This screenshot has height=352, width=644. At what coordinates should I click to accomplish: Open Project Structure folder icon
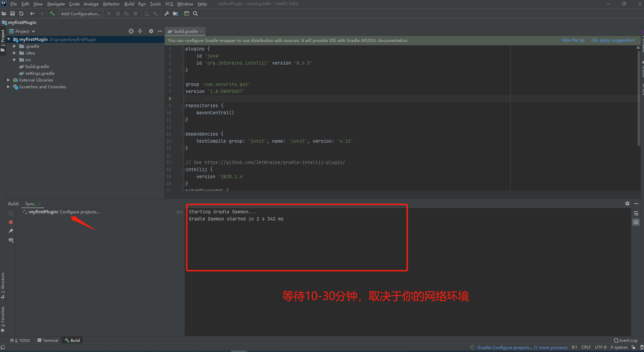(x=175, y=14)
